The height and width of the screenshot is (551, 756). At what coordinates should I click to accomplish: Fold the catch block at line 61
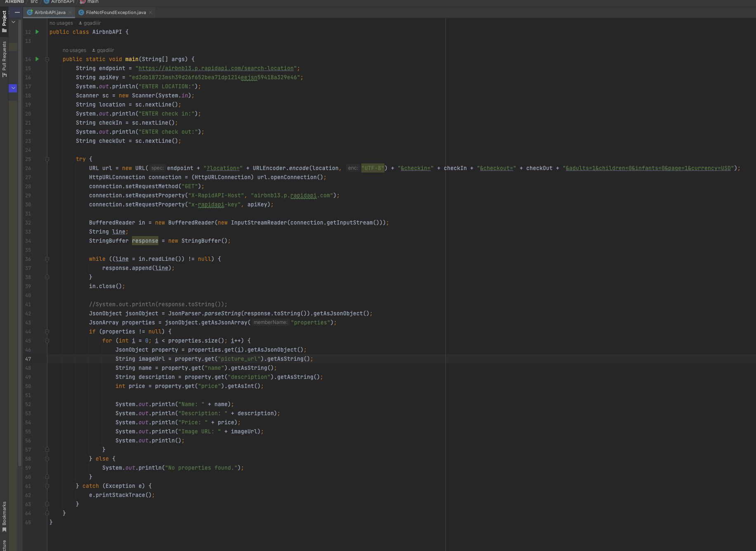(x=47, y=486)
